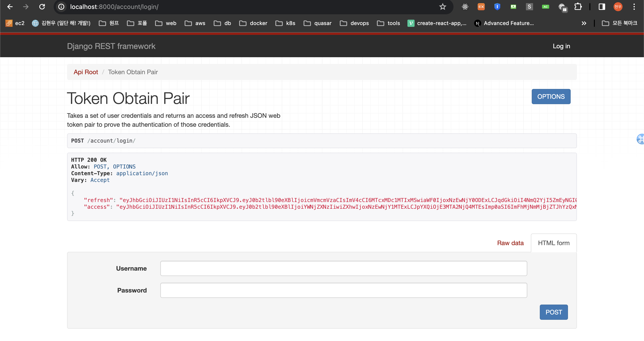Expand the quasar bookmark folder
The image size is (644, 341).
[318, 23]
